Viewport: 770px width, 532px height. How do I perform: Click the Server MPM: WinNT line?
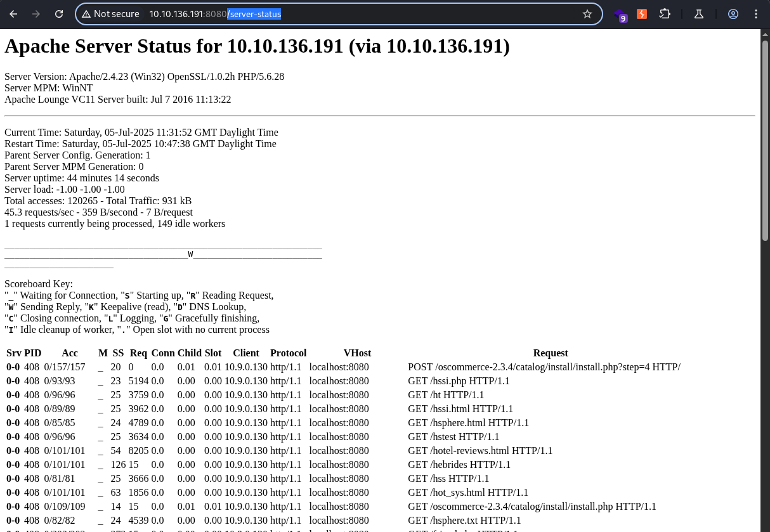(48, 88)
